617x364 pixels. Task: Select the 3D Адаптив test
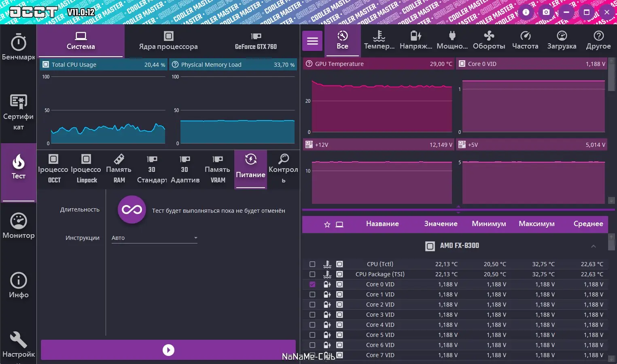185,169
